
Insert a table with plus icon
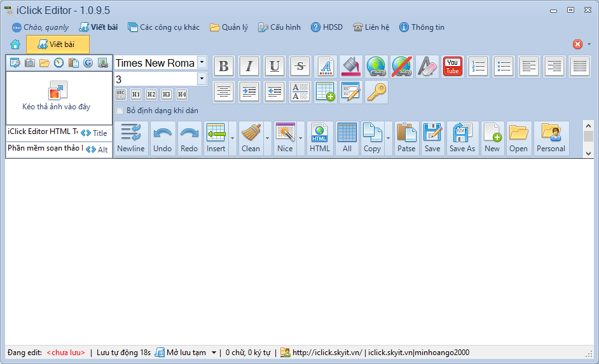[326, 92]
